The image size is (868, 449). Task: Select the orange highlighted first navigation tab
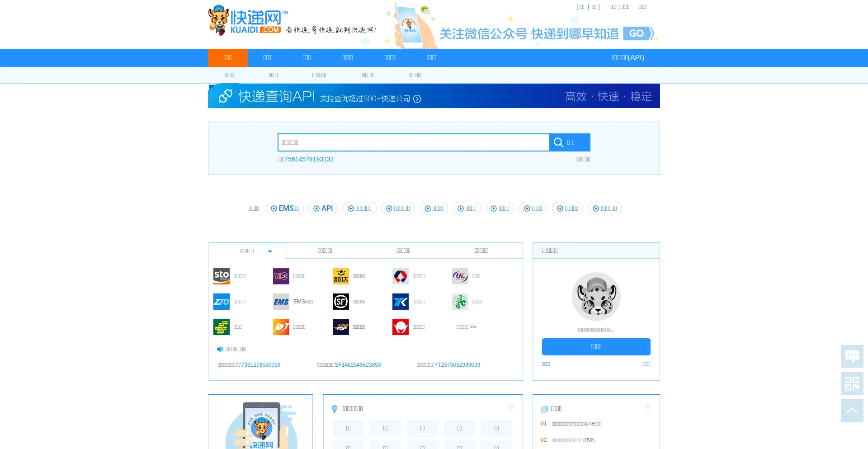point(227,58)
